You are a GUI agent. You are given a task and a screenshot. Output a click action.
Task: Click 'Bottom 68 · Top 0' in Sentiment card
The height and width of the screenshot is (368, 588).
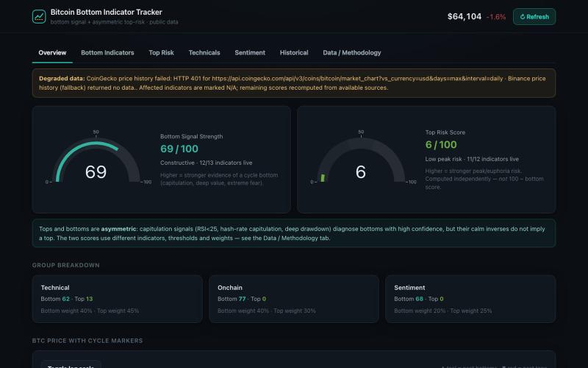coord(419,299)
